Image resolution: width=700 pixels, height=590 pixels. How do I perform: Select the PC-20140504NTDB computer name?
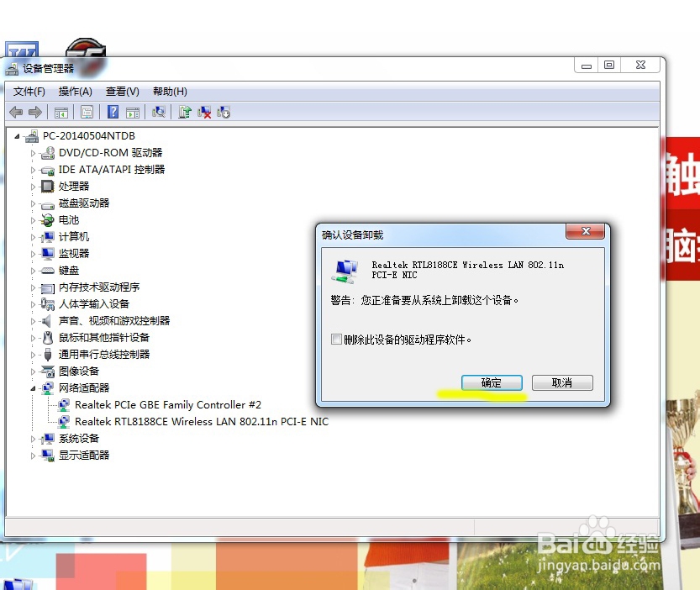(x=89, y=136)
